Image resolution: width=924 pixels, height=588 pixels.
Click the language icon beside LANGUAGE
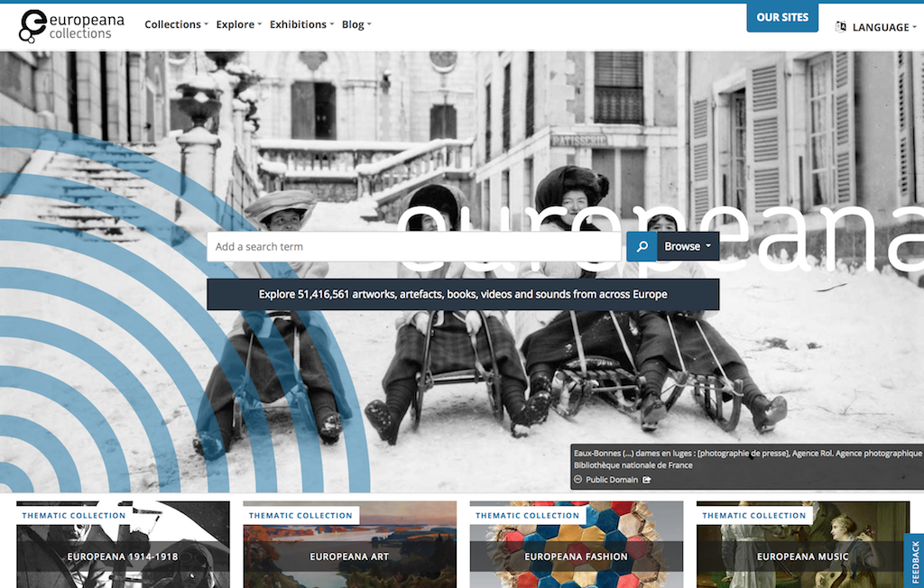(x=841, y=27)
